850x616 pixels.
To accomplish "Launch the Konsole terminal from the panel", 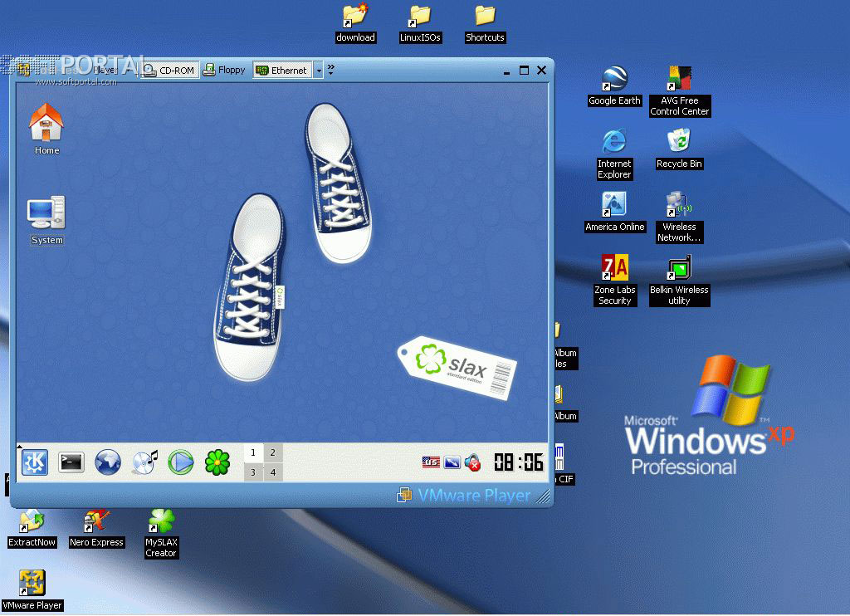I will [71, 462].
